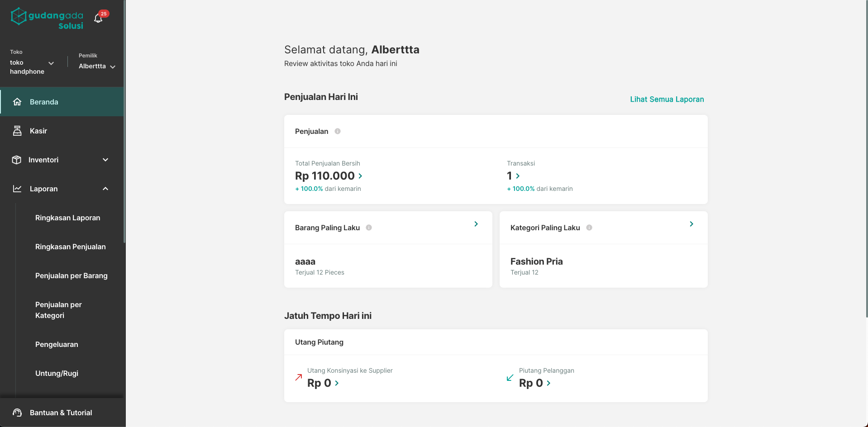This screenshot has width=868, height=427.
Task: Click the page vertical scrollbar
Action: pos(866,158)
